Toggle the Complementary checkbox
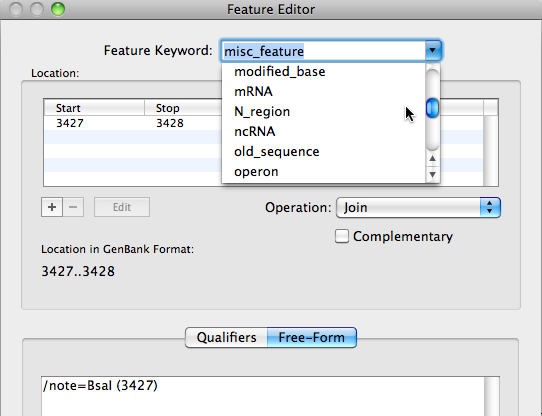Image resolution: width=542 pixels, height=416 pixels. tap(342, 236)
